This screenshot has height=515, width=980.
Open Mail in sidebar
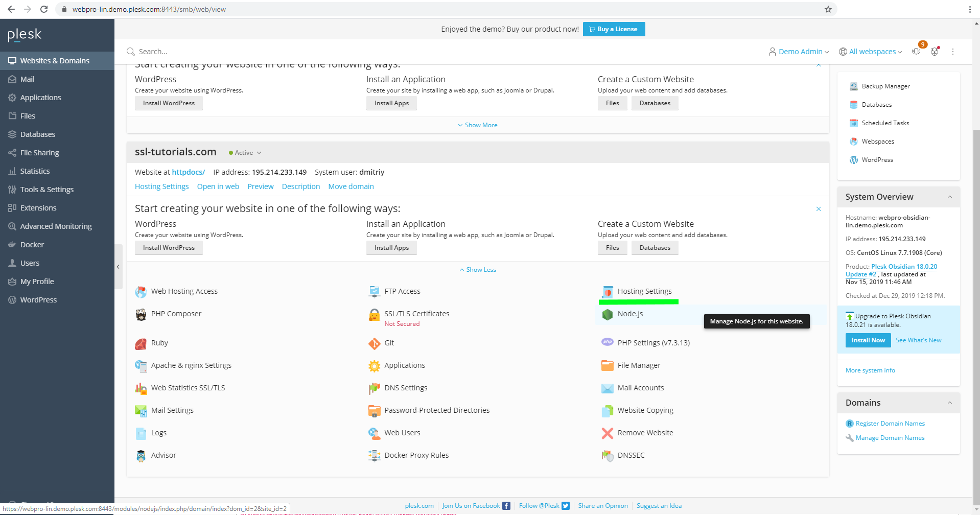tap(57, 79)
